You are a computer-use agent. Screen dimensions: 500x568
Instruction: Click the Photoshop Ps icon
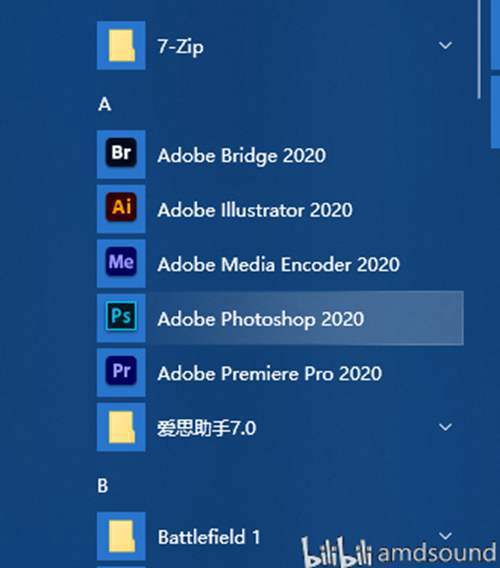click(121, 318)
